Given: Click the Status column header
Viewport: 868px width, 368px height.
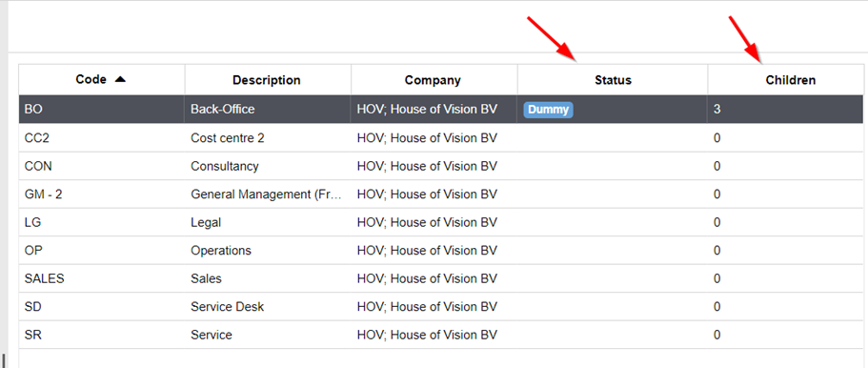Looking at the screenshot, I should point(613,80).
